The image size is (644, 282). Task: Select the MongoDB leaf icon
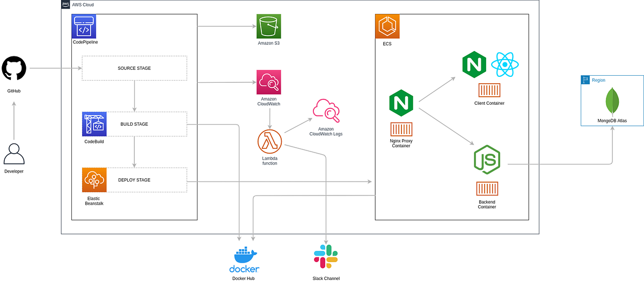pos(612,101)
